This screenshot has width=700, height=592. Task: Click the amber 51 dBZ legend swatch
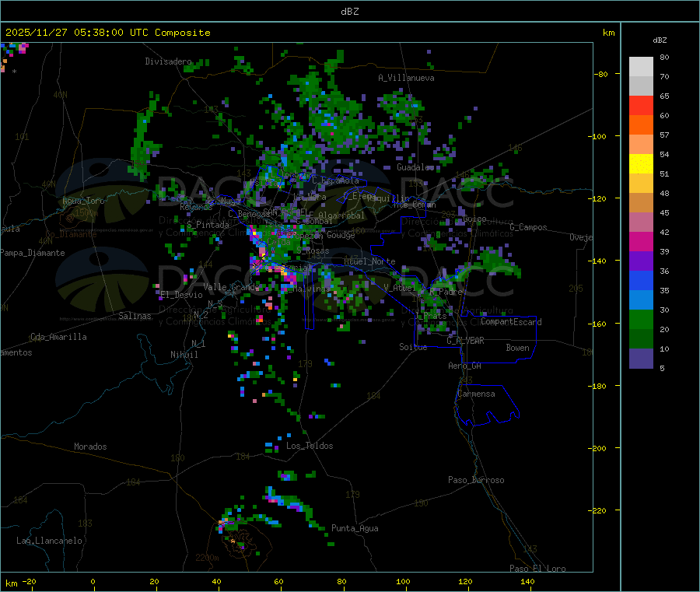click(x=641, y=184)
